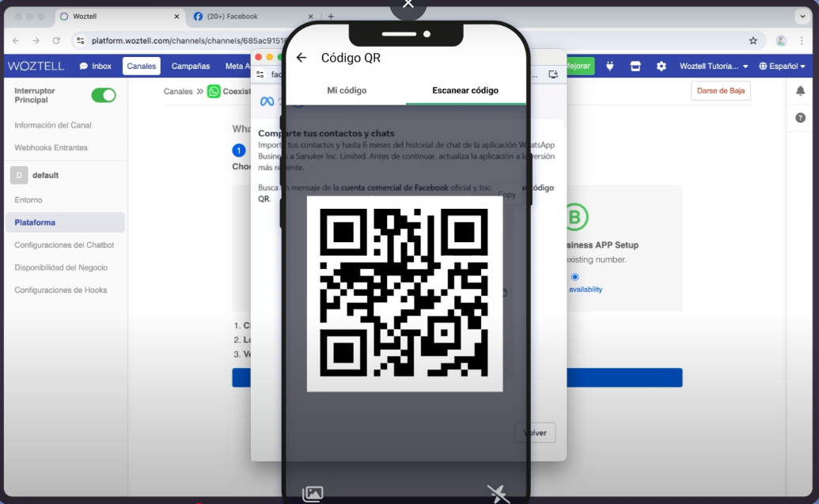This screenshot has width=819, height=504.
Task: Open the notifications bell
Action: [800, 91]
